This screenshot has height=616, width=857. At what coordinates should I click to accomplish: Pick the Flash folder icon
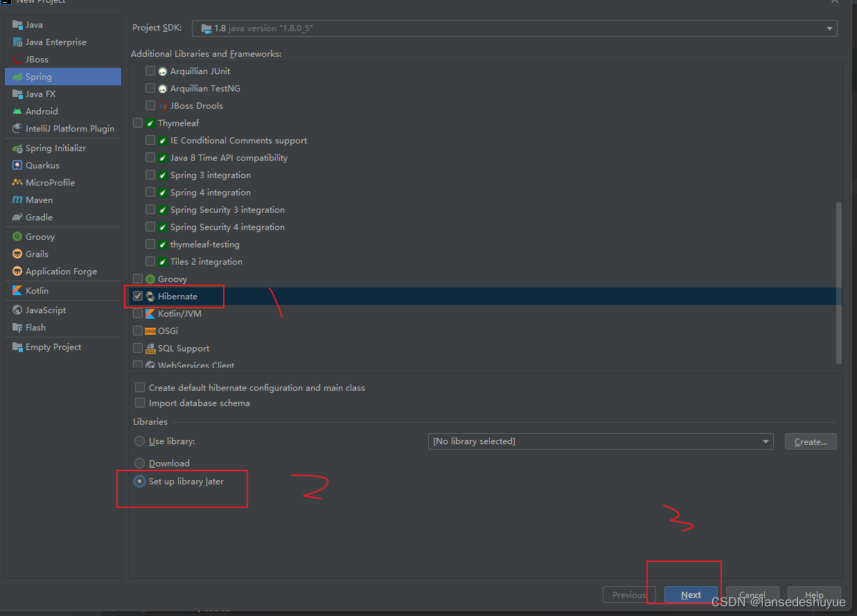[17, 328]
